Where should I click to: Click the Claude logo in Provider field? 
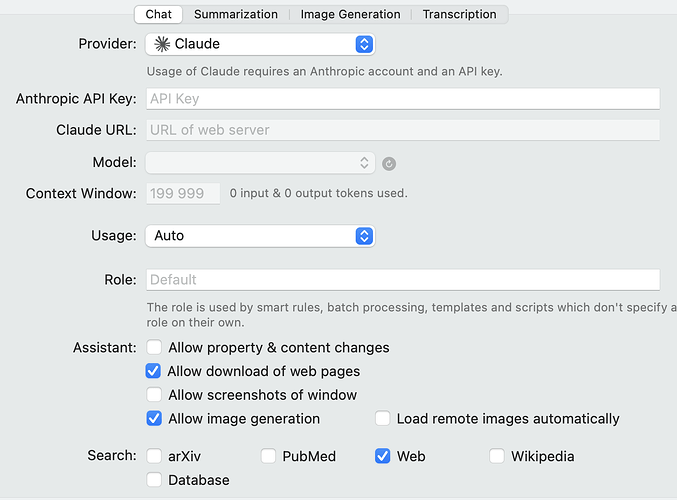pos(162,44)
